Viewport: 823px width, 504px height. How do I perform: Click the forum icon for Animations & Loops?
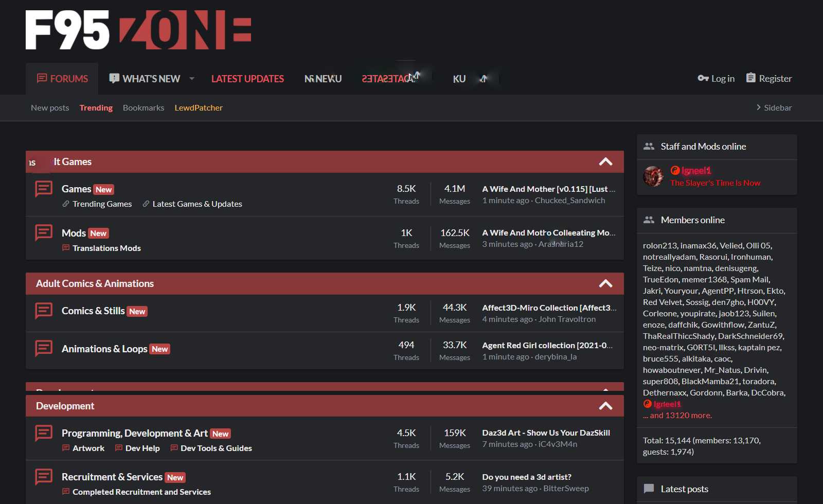tap(44, 349)
